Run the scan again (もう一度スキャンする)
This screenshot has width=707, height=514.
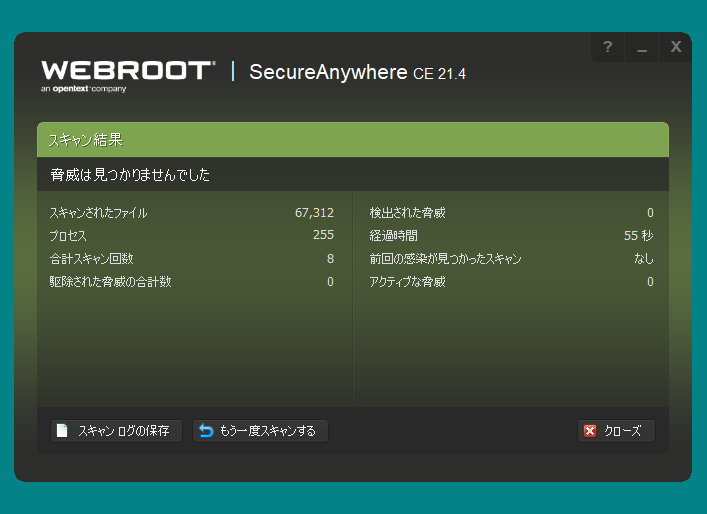260,431
